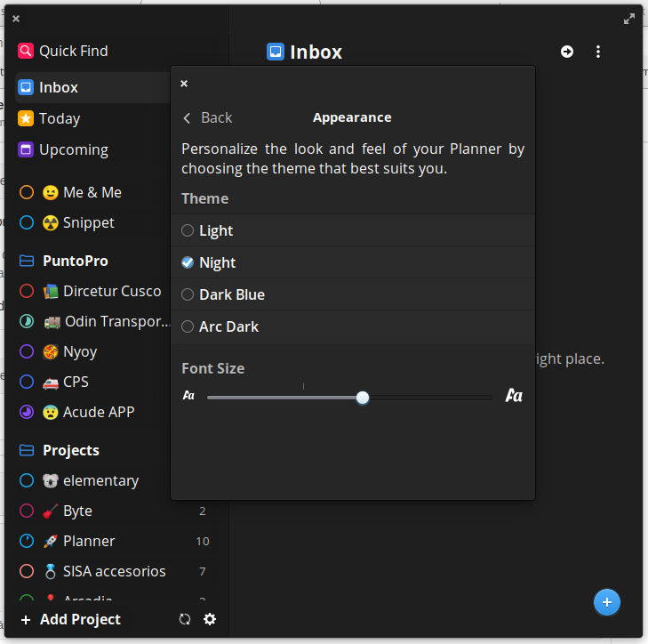This screenshot has width=648, height=644.
Task: Click the Planner rocket emoji
Action: pyautogui.click(x=51, y=541)
